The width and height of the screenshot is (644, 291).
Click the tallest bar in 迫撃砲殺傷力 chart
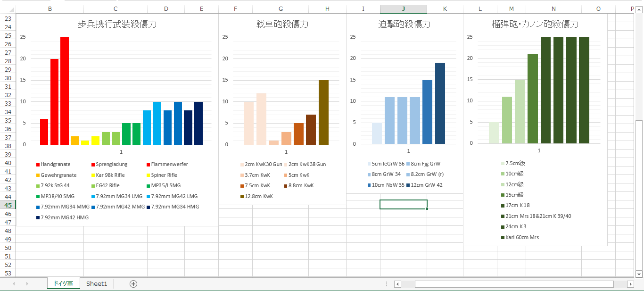click(x=440, y=103)
